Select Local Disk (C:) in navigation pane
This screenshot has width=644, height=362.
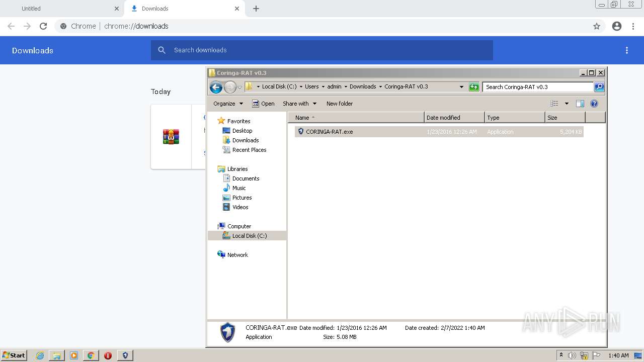247,236
